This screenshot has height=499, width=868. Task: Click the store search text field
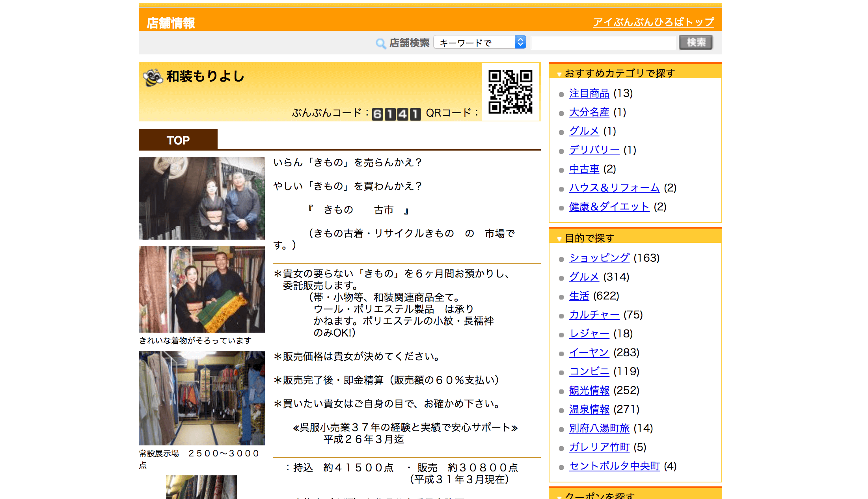click(603, 43)
